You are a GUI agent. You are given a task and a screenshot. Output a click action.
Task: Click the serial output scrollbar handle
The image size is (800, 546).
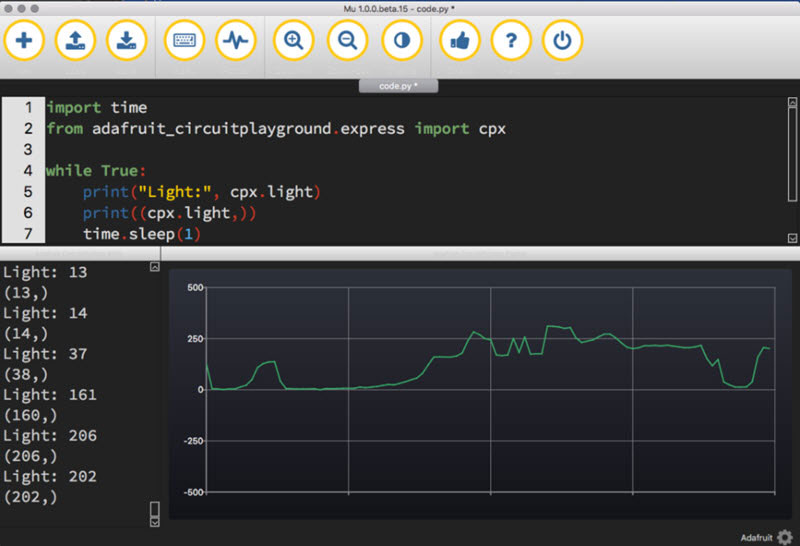click(x=154, y=508)
